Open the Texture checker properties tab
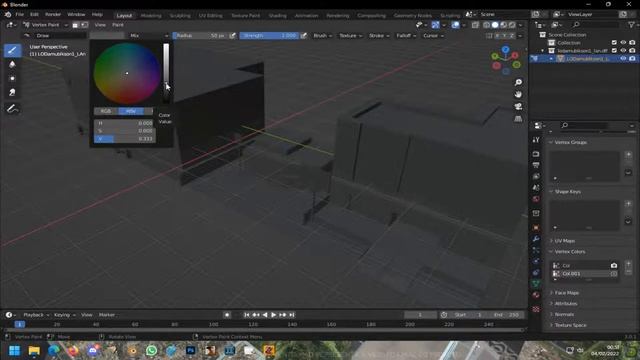This screenshot has width=640, height=360. coord(536,309)
